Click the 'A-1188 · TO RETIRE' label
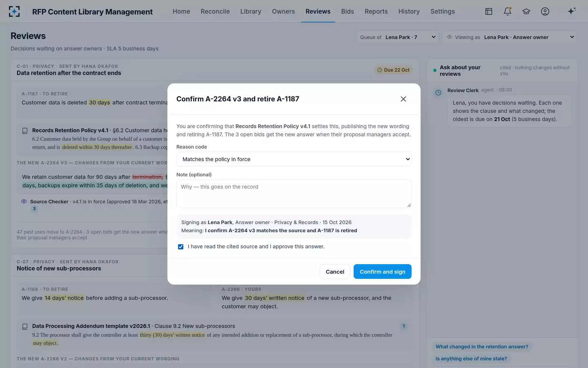Screen dimensions: 588x368 tap(45, 289)
